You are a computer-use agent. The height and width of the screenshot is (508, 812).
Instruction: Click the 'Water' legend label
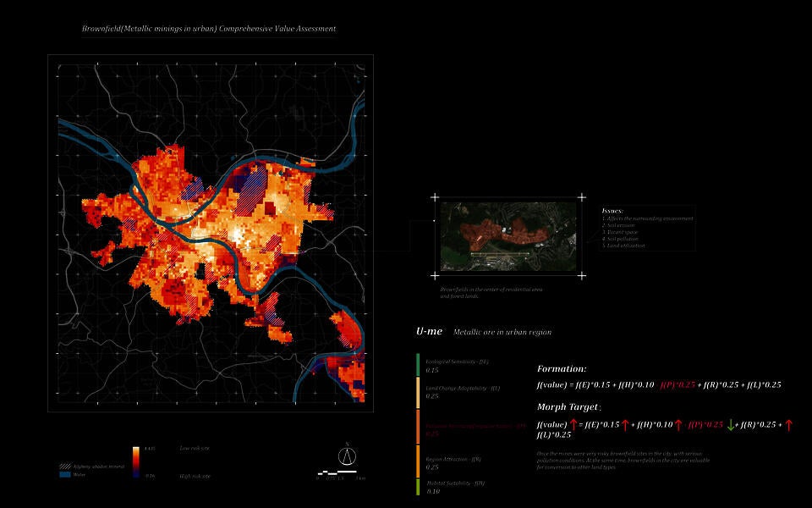click(x=80, y=474)
